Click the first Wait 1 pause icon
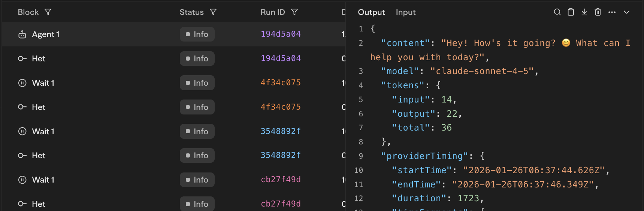Screen dimensions: 644x211 [22, 83]
